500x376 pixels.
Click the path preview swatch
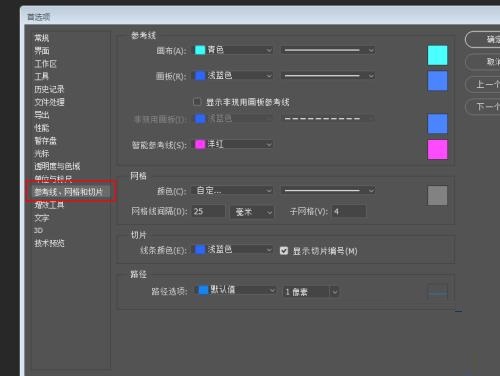tap(437, 292)
